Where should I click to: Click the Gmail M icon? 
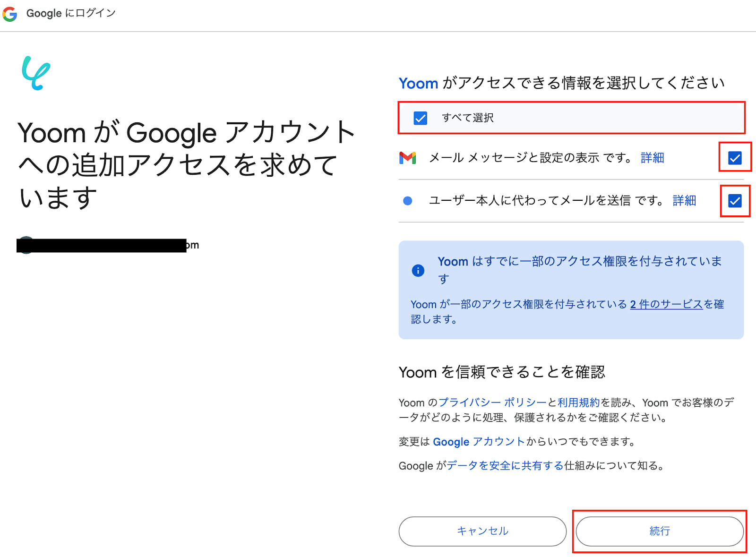(x=408, y=158)
